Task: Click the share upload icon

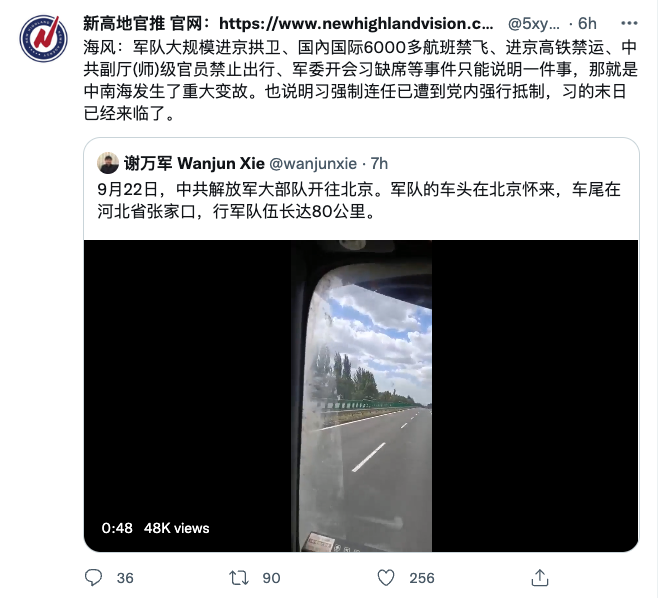Action: click(x=540, y=577)
